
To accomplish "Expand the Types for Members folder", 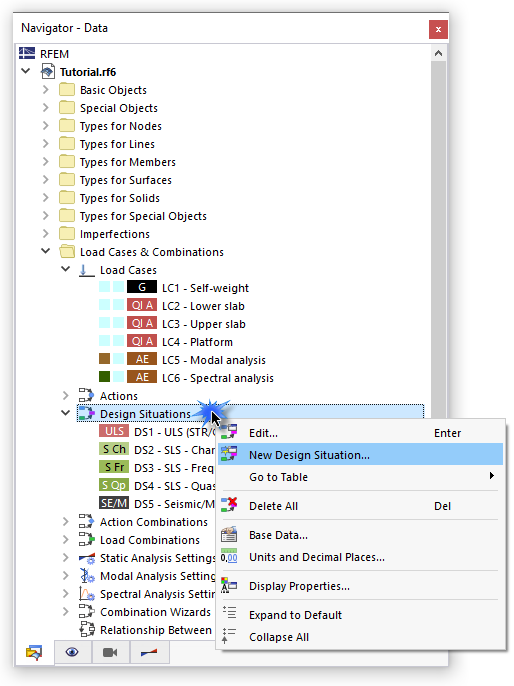I will tap(45, 161).
